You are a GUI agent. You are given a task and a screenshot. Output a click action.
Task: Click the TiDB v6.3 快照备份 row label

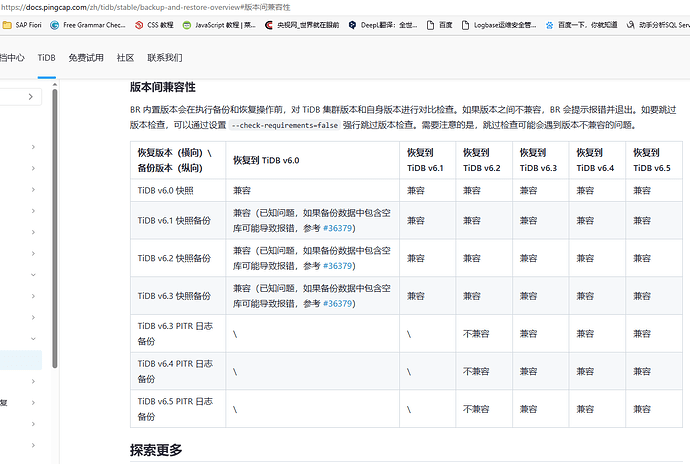click(174, 296)
